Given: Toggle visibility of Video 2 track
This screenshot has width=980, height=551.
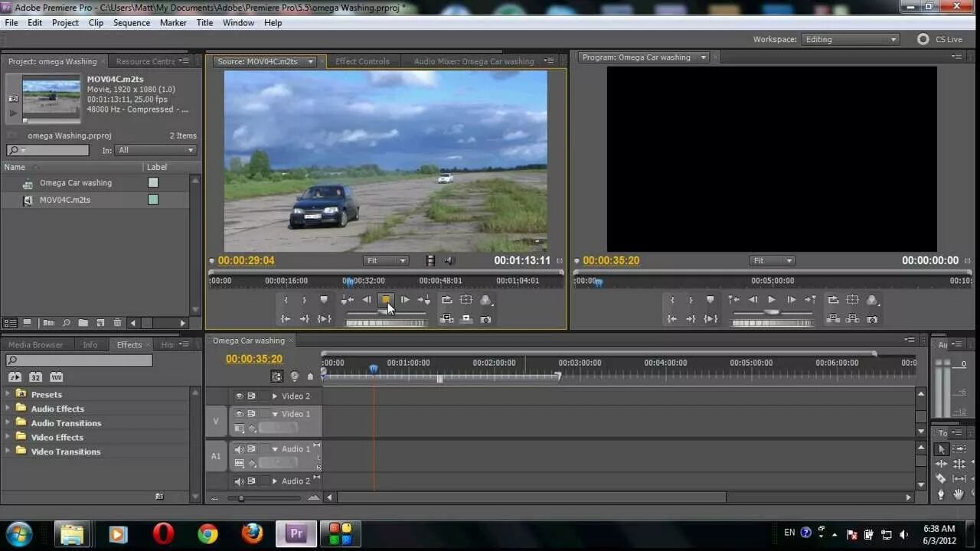Looking at the screenshot, I should pyautogui.click(x=239, y=396).
